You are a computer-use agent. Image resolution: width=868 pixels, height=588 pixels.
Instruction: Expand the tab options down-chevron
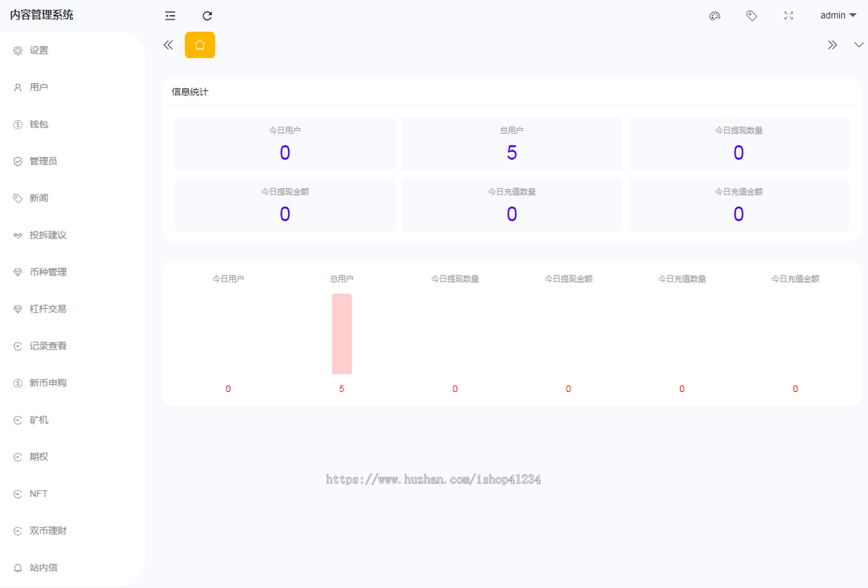click(859, 45)
